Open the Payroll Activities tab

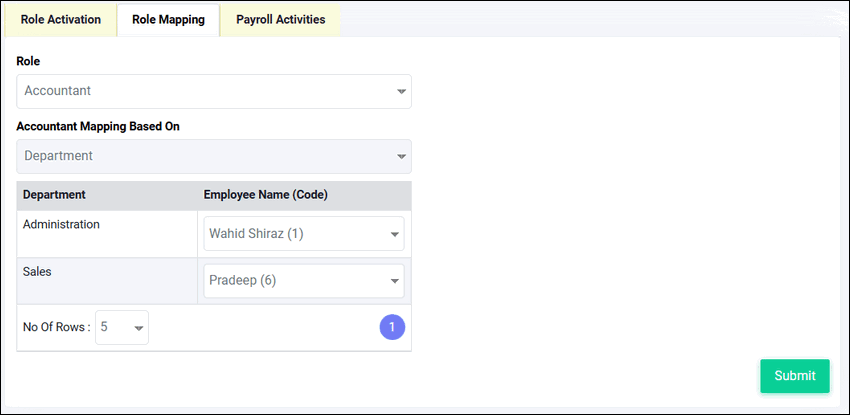(x=280, y=19)
